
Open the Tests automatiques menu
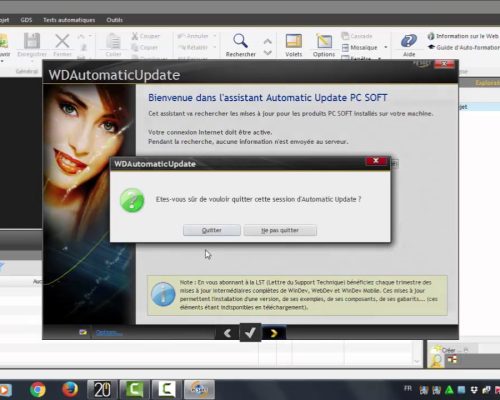click(x=69, y=20)
